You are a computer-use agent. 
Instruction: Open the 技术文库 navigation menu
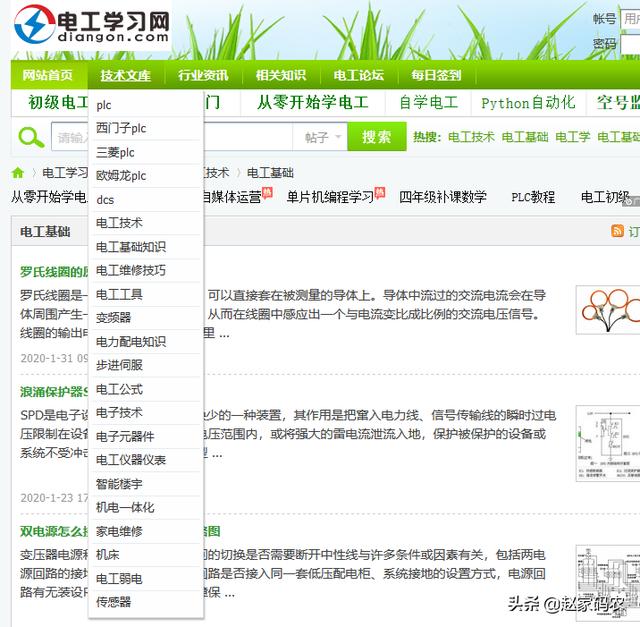click(x=125, y=76)
